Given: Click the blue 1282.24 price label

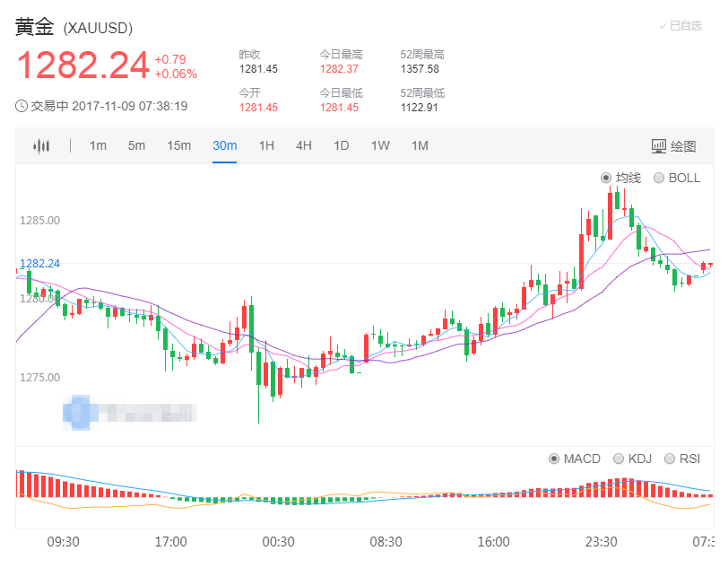Looking at the screenshot, I should tap(38, 263).
